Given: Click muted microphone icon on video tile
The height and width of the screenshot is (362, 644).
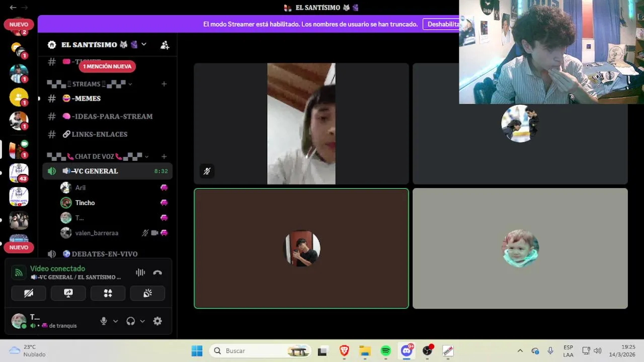Looking at the screenshot, I should 207,171.
